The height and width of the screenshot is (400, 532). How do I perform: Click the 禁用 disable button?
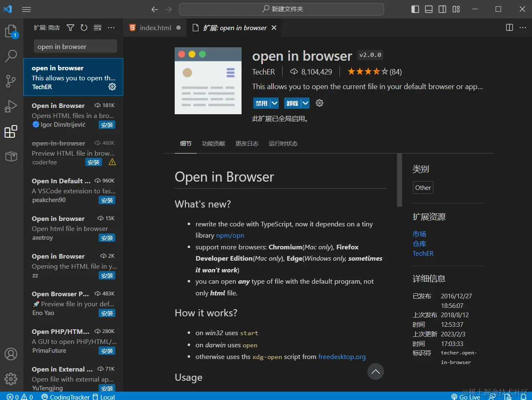(262, 103)
